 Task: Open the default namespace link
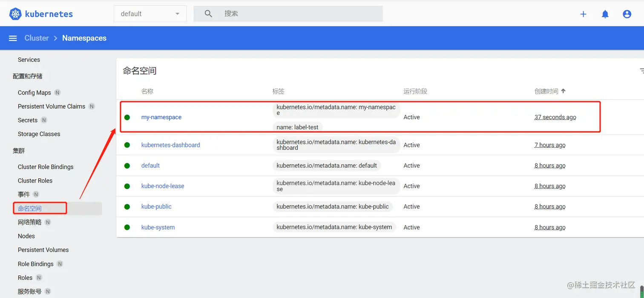click(x=151, y=166)
